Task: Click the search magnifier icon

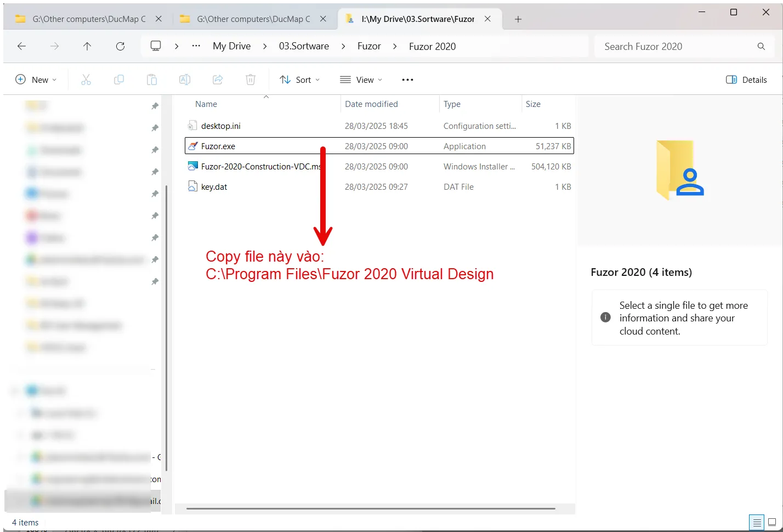Action: (761, 47)
